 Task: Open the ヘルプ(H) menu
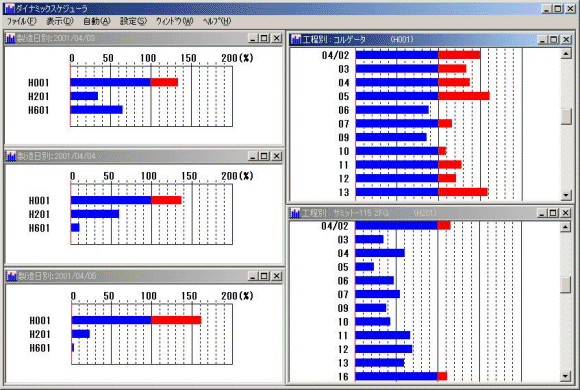pyautogui.click(x=217, y=21)
